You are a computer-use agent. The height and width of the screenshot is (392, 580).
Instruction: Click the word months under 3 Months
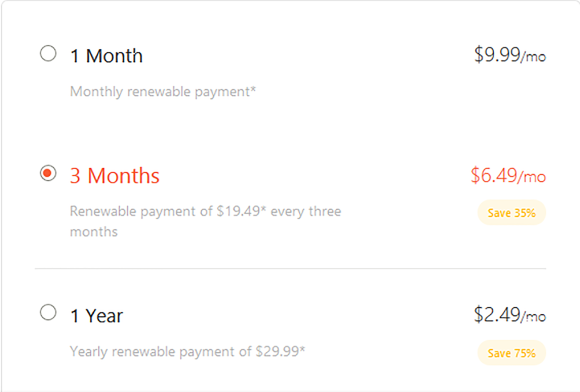coord(94,232)
